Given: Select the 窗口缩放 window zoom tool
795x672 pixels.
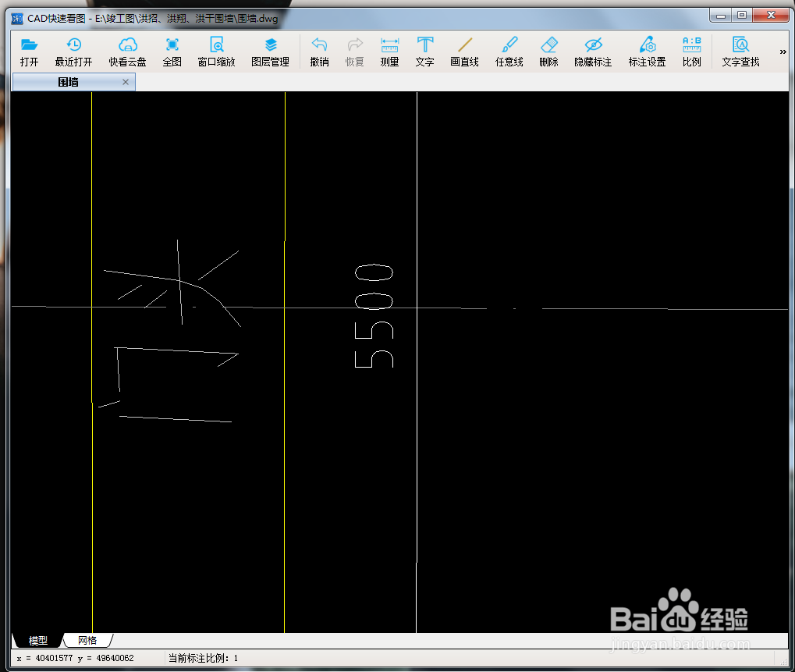Looking at the screenshot, I should point(216,52).
